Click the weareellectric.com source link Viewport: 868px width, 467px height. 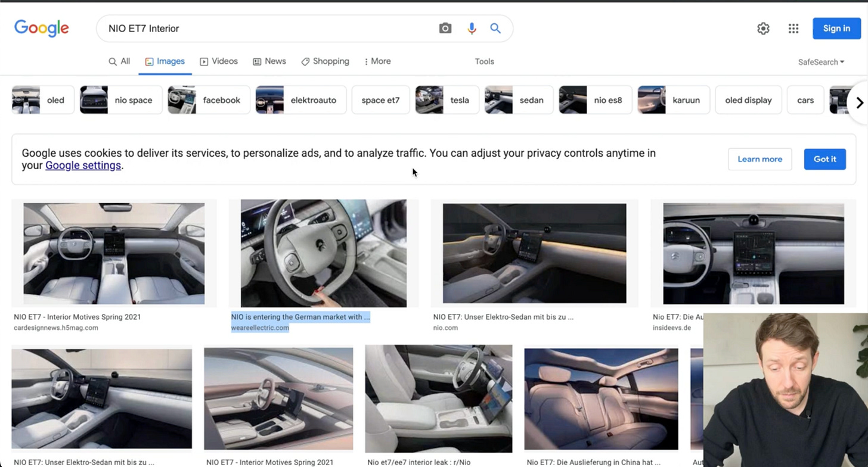(260, 328)
